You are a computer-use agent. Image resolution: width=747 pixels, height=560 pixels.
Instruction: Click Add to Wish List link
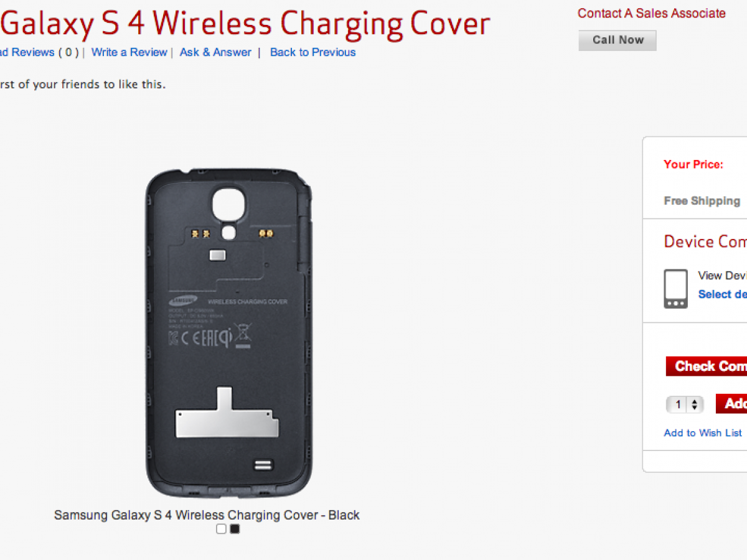(703, 432)
